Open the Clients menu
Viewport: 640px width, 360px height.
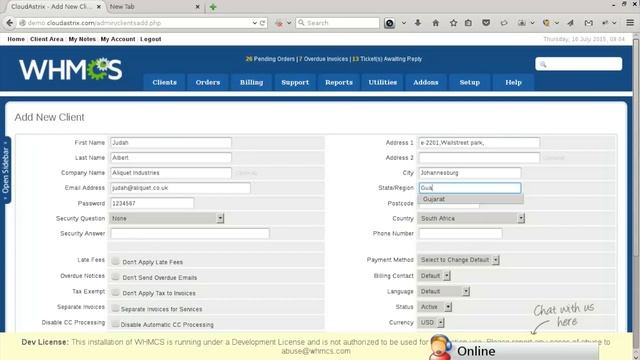(164, 82)
